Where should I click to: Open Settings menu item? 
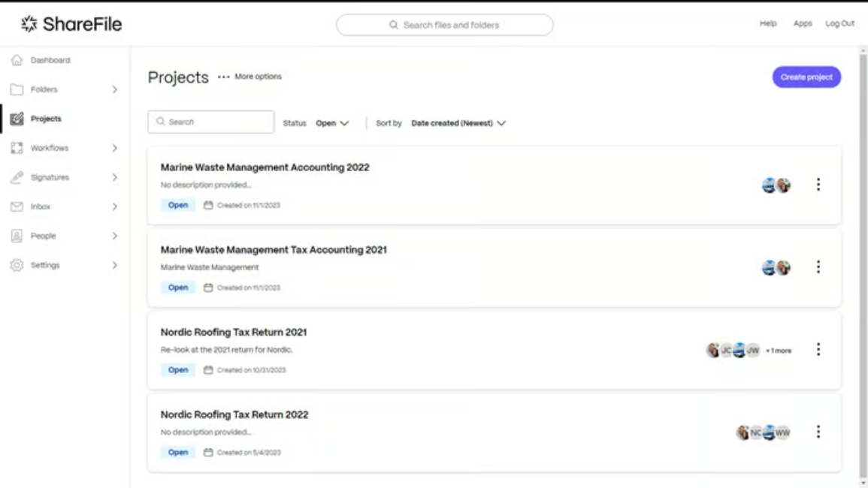[45, 265]
